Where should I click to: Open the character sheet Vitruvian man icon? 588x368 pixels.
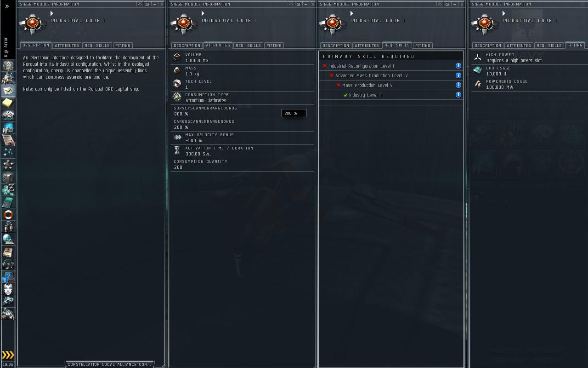coord(8,65)
